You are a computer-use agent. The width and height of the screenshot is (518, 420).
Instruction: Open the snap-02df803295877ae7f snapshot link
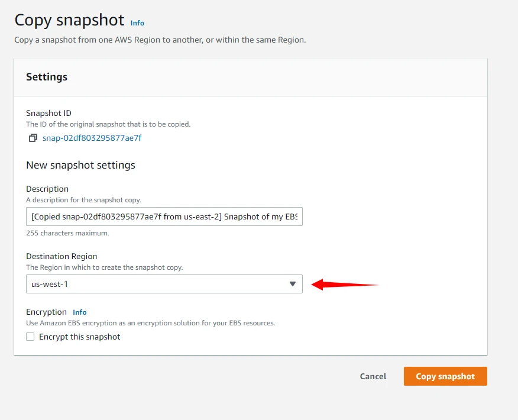pos(92,138)
